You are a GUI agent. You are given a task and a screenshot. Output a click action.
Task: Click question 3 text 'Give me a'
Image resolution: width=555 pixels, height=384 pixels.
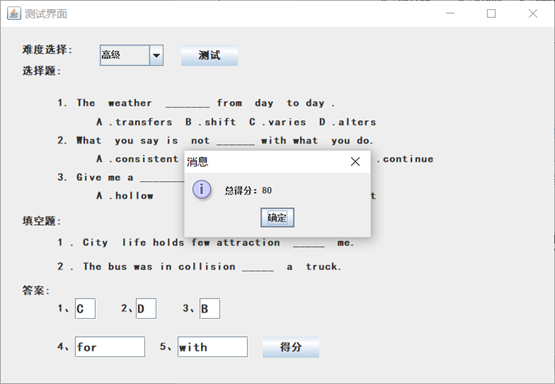pyautogui.click(x=105, y=177)
